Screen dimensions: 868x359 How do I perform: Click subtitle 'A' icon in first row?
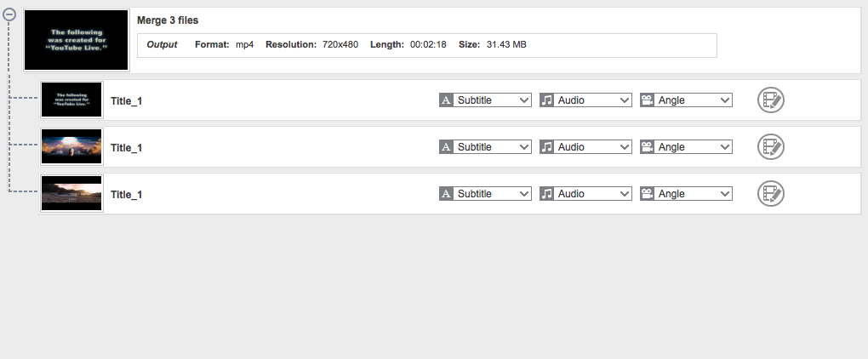(446, 100)
